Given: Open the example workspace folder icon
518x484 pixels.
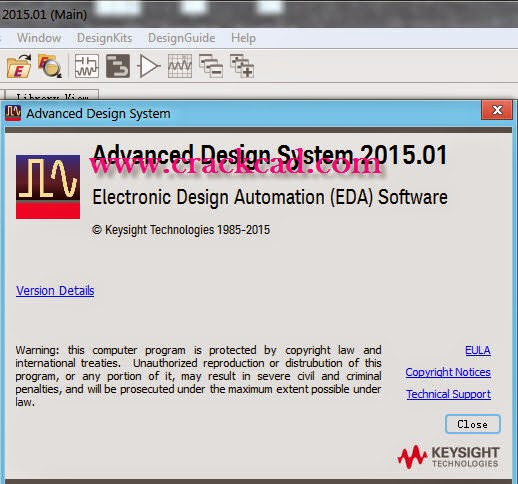Looking at the screenshot, I should coord(19,66).
